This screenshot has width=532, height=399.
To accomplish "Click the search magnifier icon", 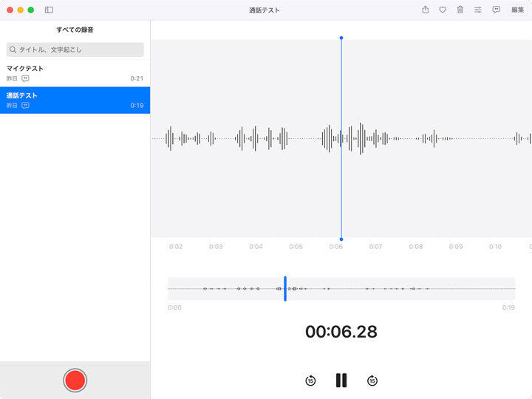I will [x=13, y=50].
